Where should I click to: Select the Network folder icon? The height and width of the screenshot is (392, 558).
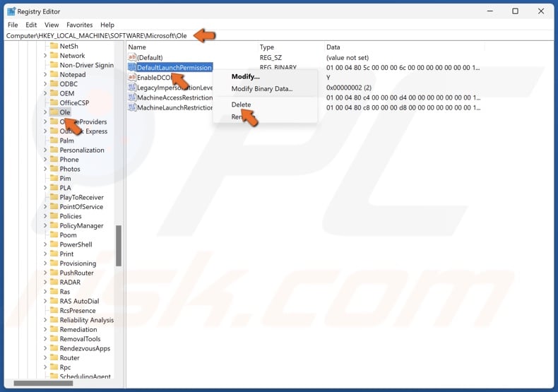click(54, 56)
